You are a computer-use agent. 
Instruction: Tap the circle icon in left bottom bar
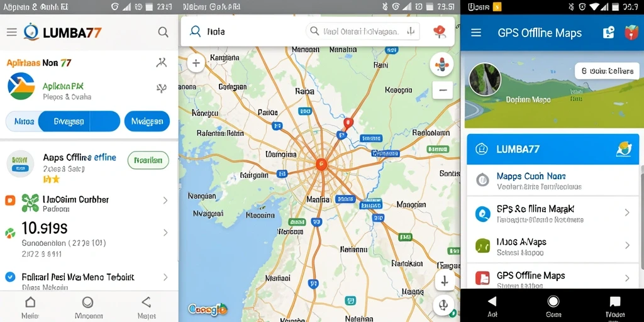(87, 303)
